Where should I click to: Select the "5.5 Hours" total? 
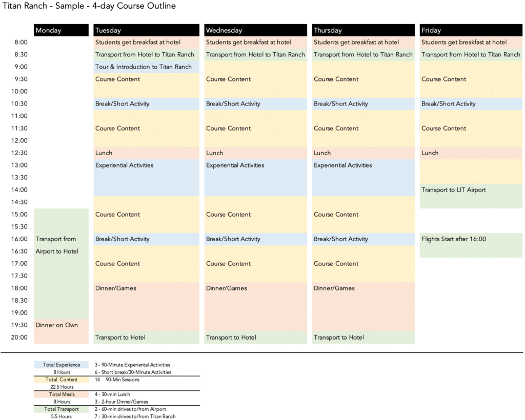tap(62, 416)
